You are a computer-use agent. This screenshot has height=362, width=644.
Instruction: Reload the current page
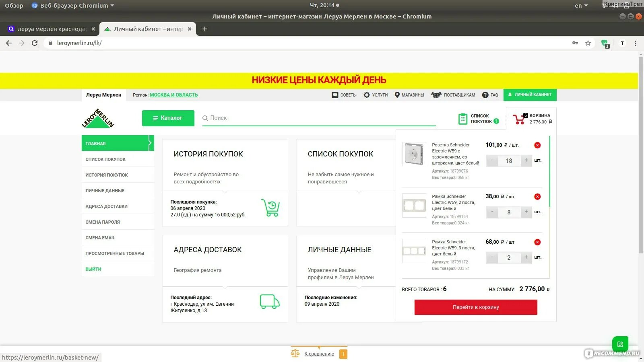coord(35,43)
